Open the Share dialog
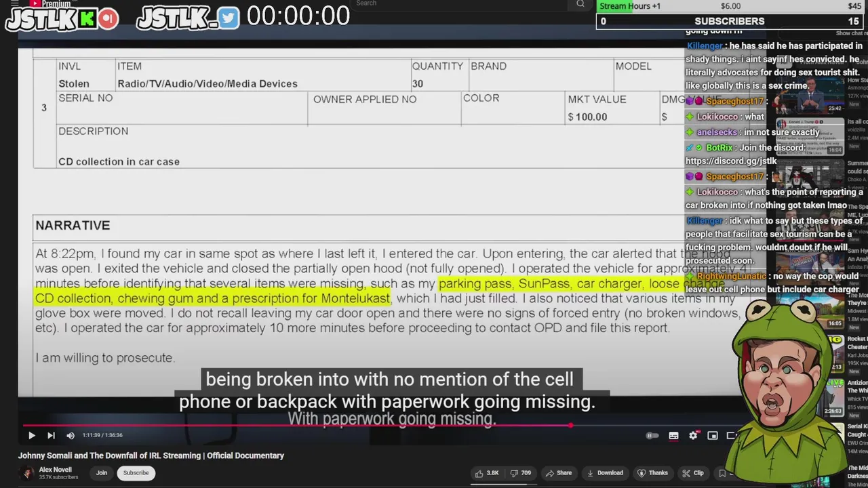The height and width of the screenshot is (488, 868). click(559, 473)
